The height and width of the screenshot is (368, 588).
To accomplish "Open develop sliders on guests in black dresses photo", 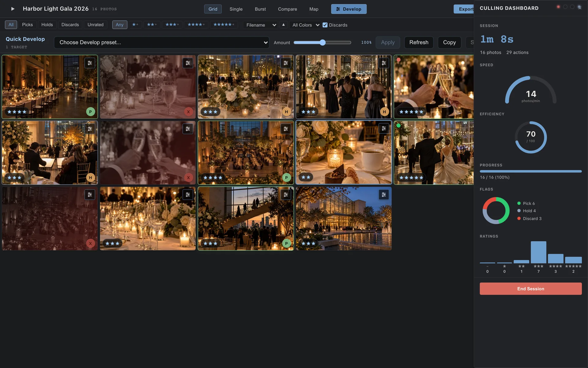I will (384, 63).
